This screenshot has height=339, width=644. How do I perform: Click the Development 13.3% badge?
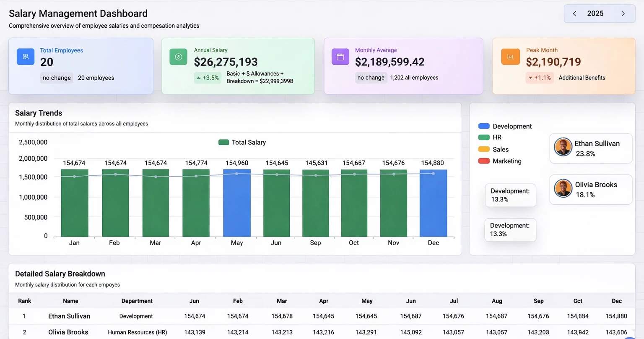[x=510, y=195]
